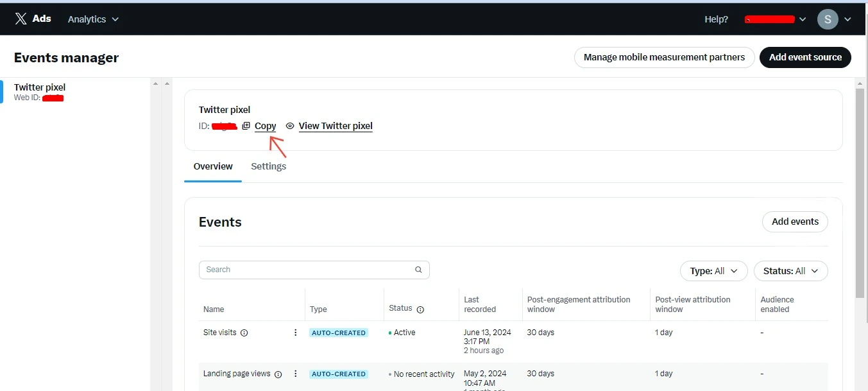Click the Copy link for the pixel ID
The image size is (868, 391).
click(x=265, y=126)
